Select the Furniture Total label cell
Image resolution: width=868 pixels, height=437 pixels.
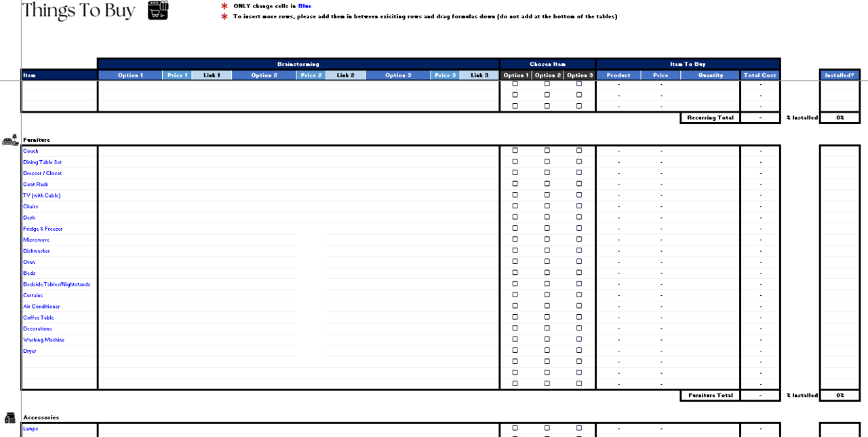point(710,395)
